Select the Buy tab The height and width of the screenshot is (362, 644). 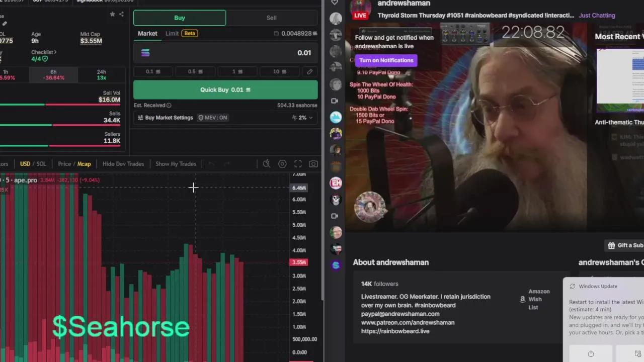(x=180, y=18)
